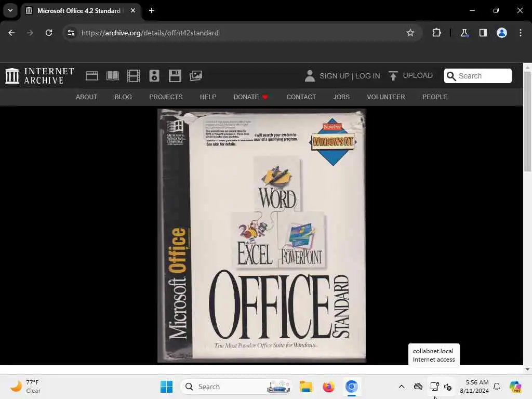Click the Upload arrow icon

point(393,76)
